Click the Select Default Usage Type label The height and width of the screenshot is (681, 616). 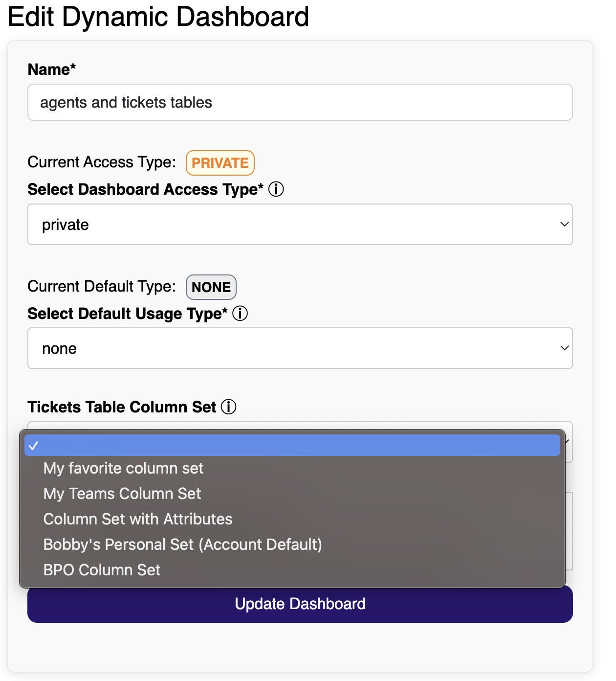[x=128, y=314]
